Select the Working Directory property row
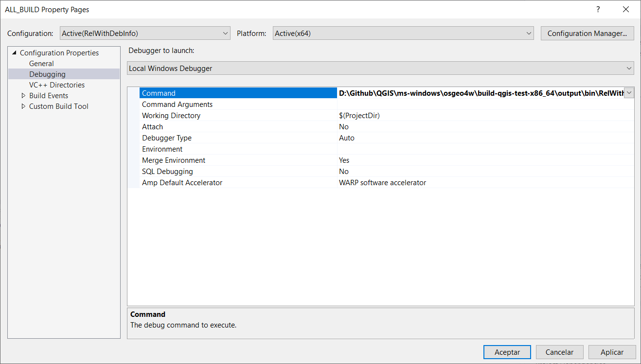 tap(171, 116)
